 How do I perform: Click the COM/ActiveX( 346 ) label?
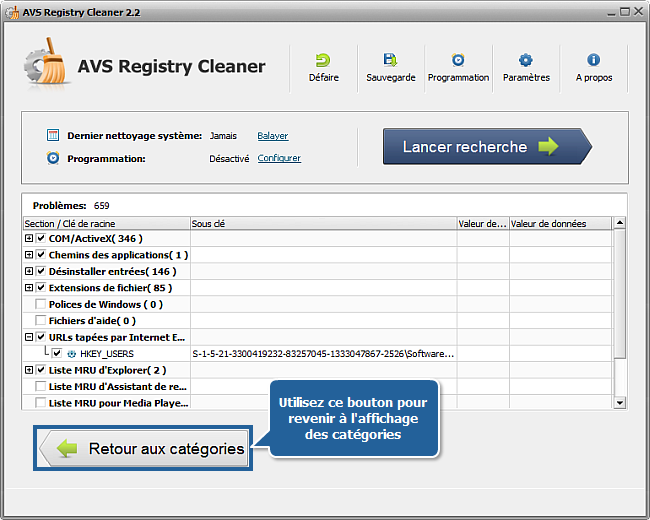96,238
